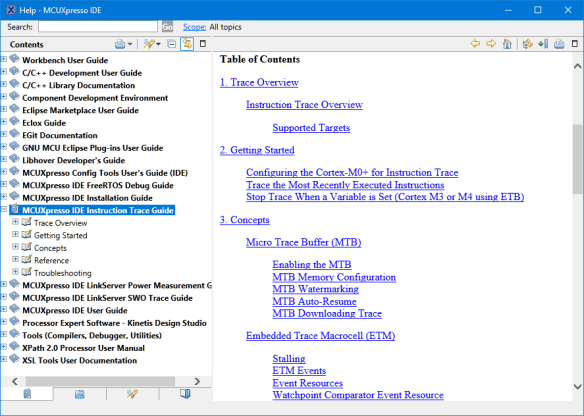Click the Search input field
The image size is (584, 416).
(98, 26)
